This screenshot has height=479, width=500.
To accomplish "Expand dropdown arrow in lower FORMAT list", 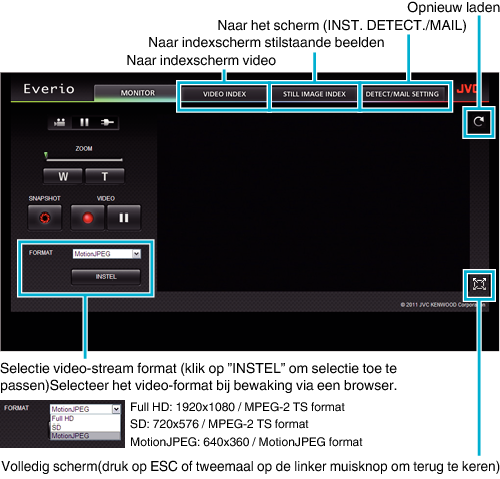I will tap(116, 409).
